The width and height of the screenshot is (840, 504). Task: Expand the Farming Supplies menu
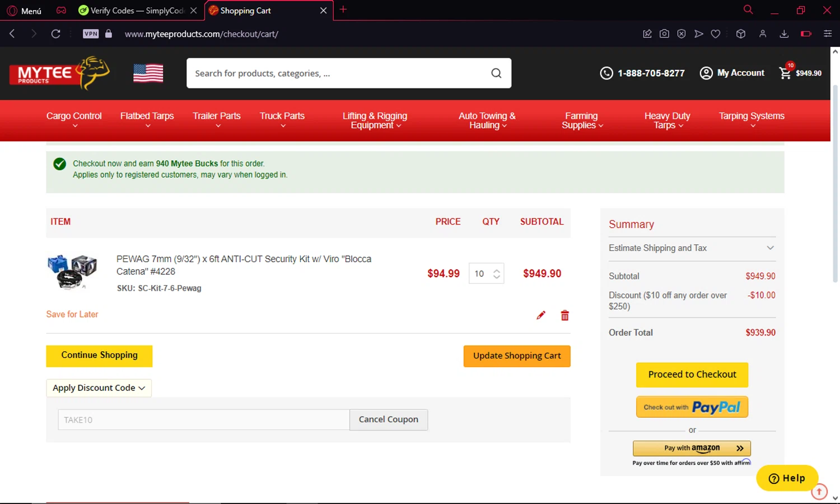click(x=581, y=120)
